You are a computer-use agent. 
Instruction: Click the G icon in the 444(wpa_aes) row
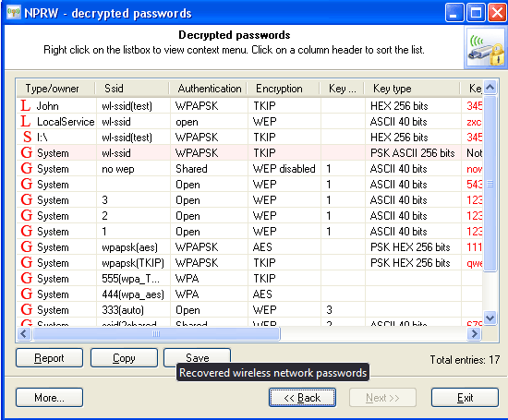[x=27, y=294]
